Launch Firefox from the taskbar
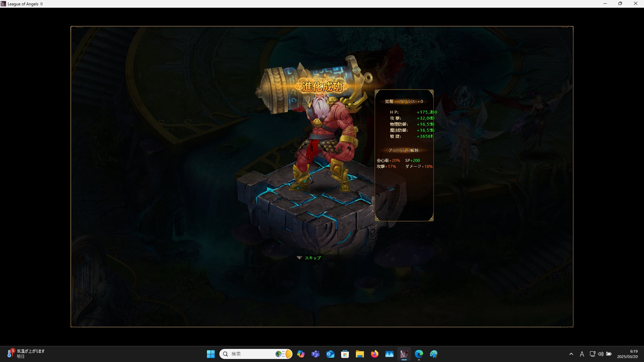644x362 pixels. tap(375, 354)
